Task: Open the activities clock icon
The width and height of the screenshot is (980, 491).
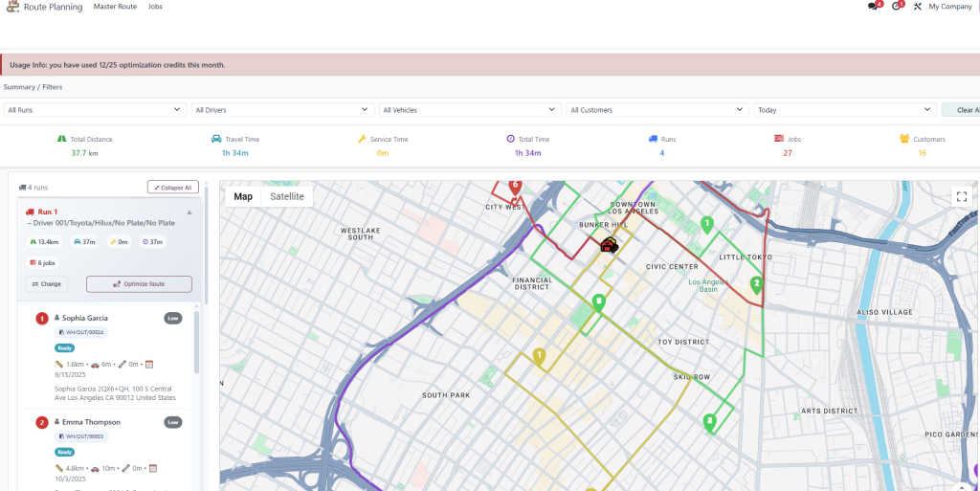Action: point(897,7)
